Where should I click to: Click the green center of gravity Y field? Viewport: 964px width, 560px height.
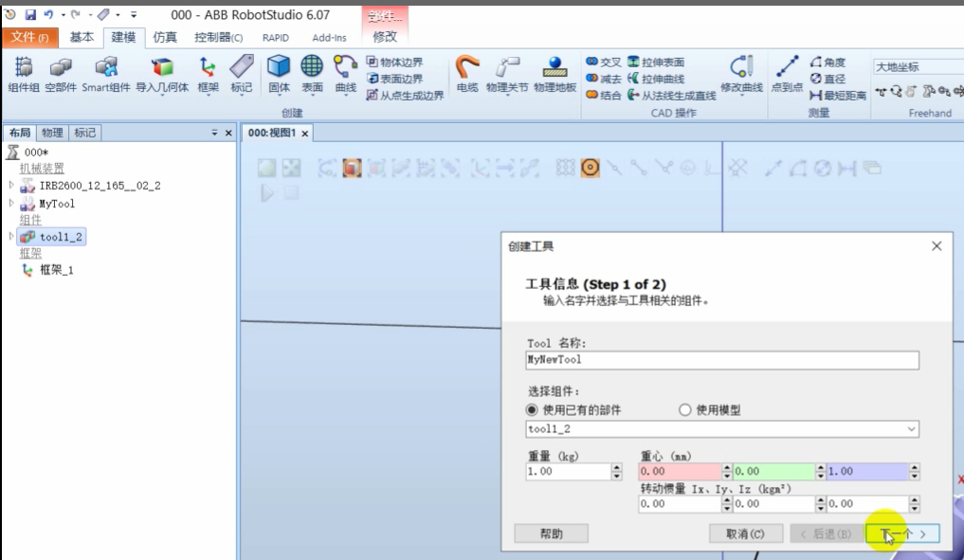773,472
